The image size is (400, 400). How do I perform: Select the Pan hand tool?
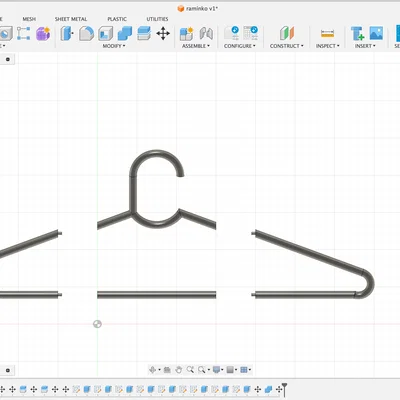(x=179, y=370)
